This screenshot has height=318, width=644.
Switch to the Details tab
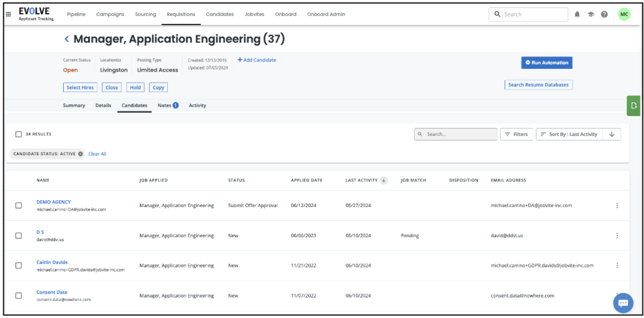point(103,106)
